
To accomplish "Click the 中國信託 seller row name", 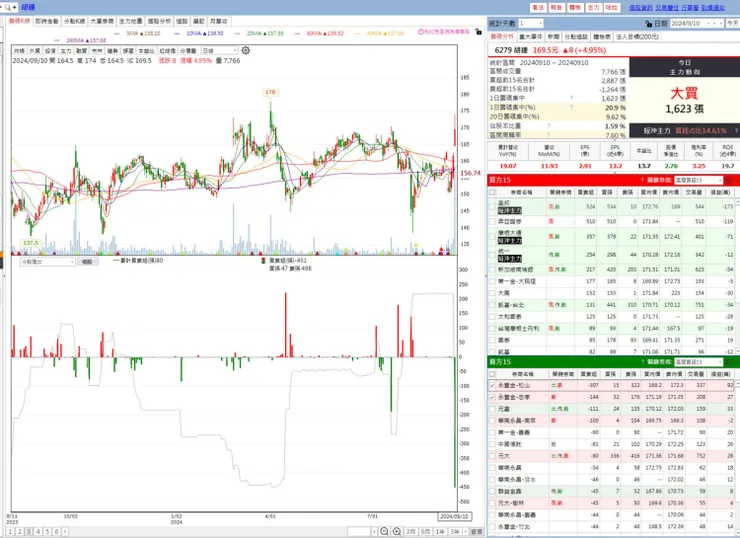I will (x=510, y=444).
